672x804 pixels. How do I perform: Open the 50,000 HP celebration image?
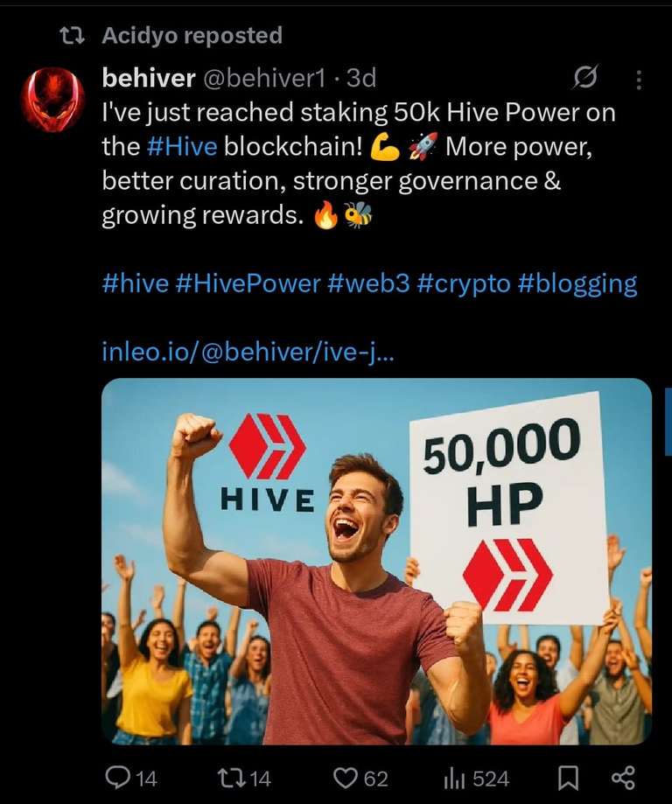376,562
